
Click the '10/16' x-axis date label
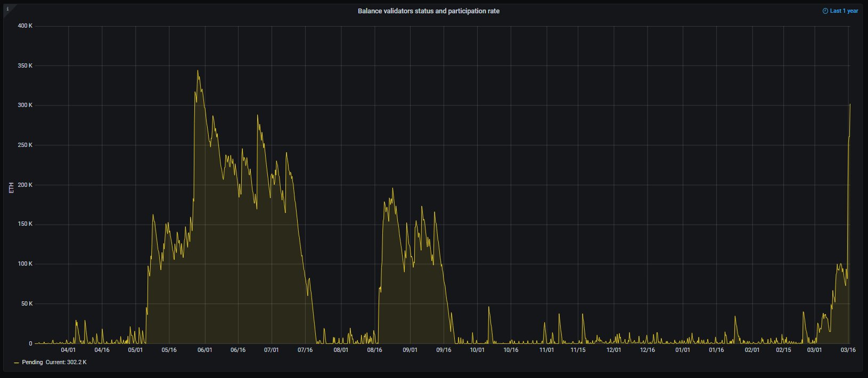(511, 350)
